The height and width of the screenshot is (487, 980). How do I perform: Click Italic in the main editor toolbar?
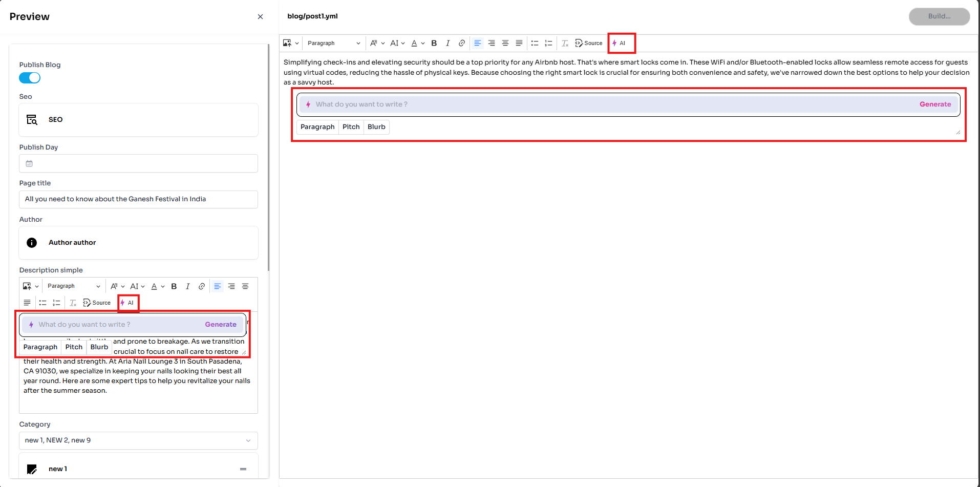[x=448, y=43]
